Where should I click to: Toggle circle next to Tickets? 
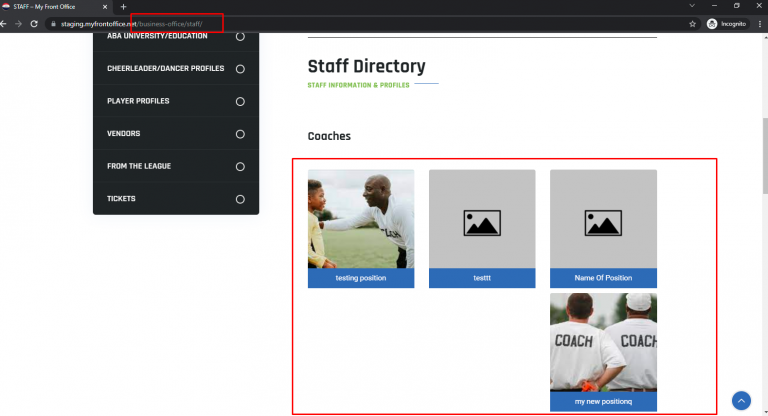[240, 199]
